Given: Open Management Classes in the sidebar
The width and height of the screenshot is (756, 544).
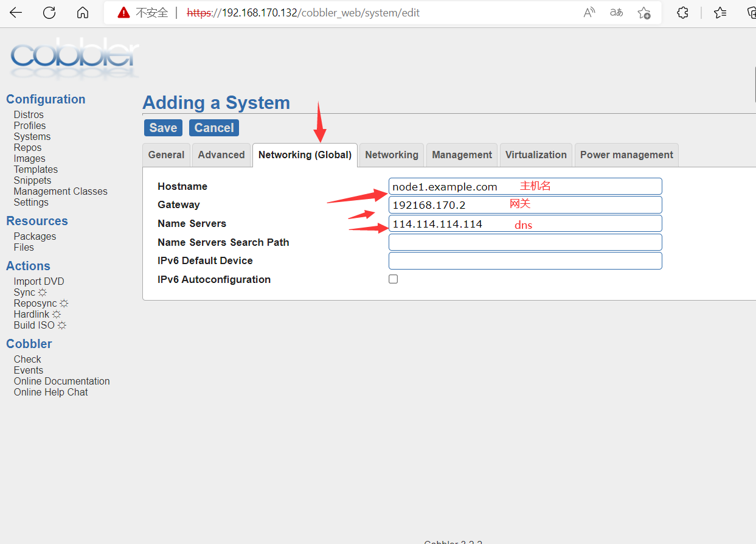Looking at the screenshot, I should click(x=61, y=192).
